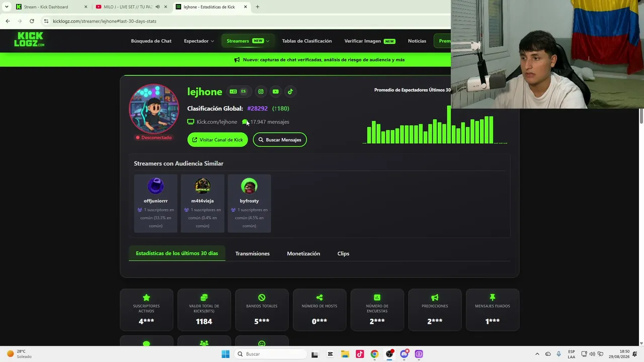Open CapCut from the taskbar
Viewport: 644px width, 362px height.
pyautogui.click(x=330, y=354)
